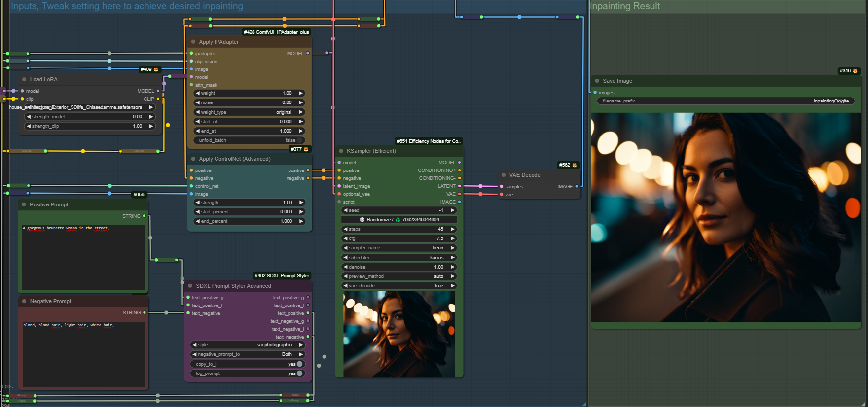Click the KSampler preview image thumbnail
868x407 pixels.
tap(399, 334)
